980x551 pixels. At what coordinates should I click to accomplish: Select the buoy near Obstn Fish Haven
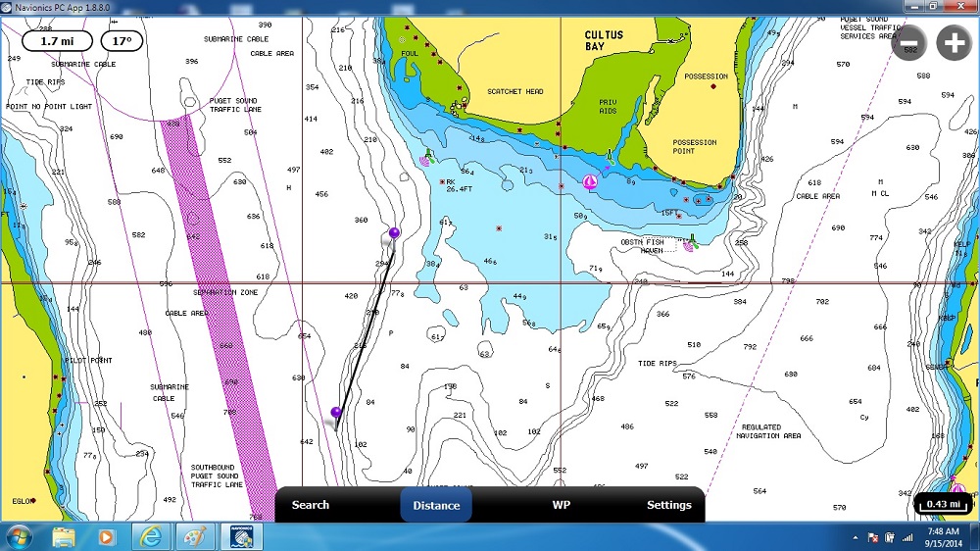point(690,243)
